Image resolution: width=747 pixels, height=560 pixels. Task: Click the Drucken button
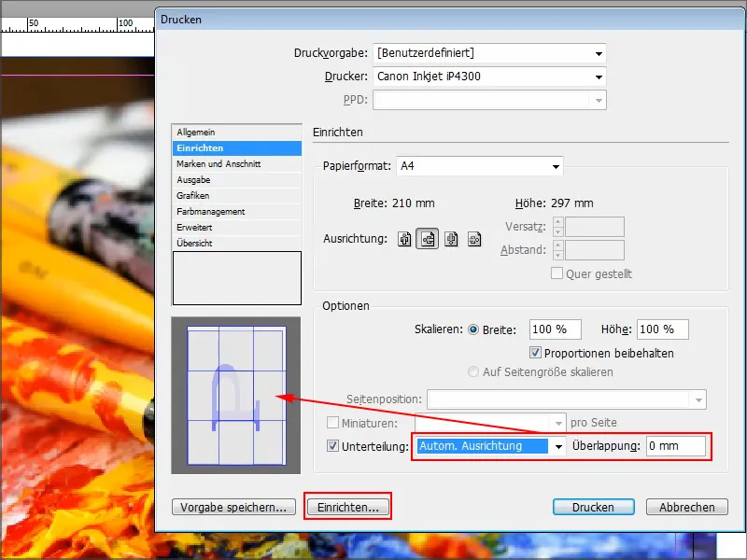(x=593, y=507)
